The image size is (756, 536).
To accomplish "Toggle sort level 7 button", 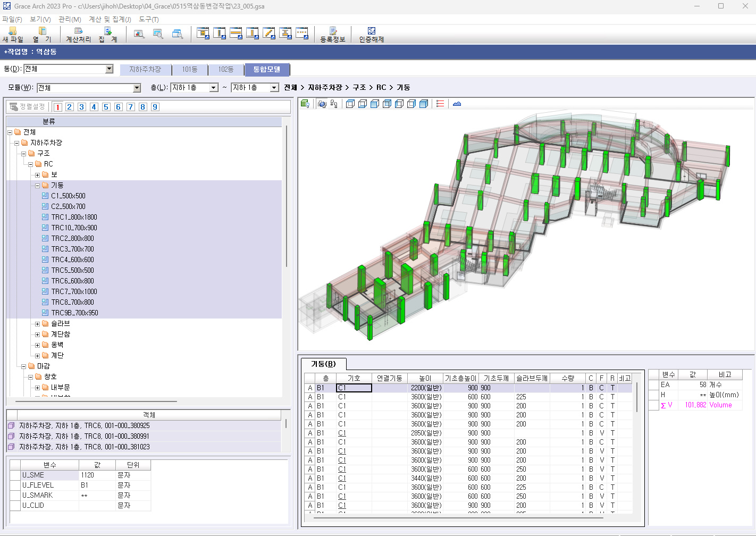I will [x=131, y=107].
